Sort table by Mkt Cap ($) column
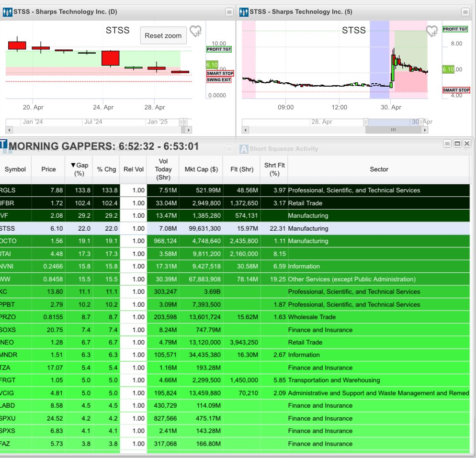476x458 pixels. [x=201, y=169]
